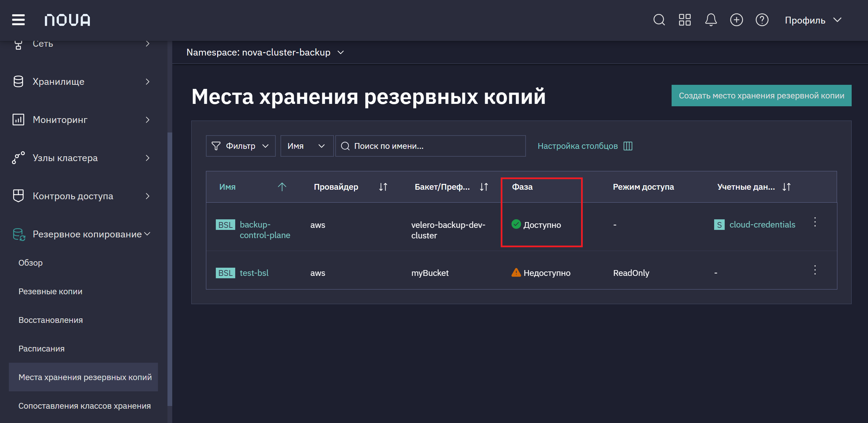Click the sidebar vertical scrollbar
Viewport: 868px width, 423px height.
(x=170, y=269)
